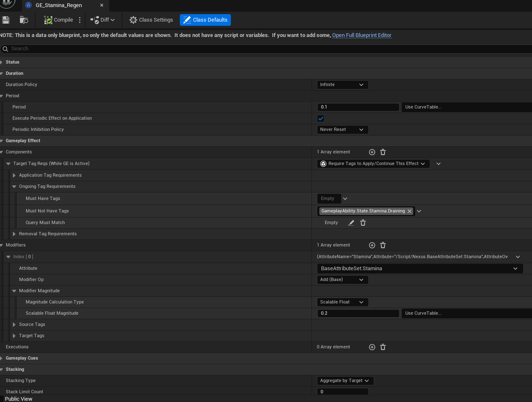Collapse the Period section

pyautogui.click(x=2, y=96)
